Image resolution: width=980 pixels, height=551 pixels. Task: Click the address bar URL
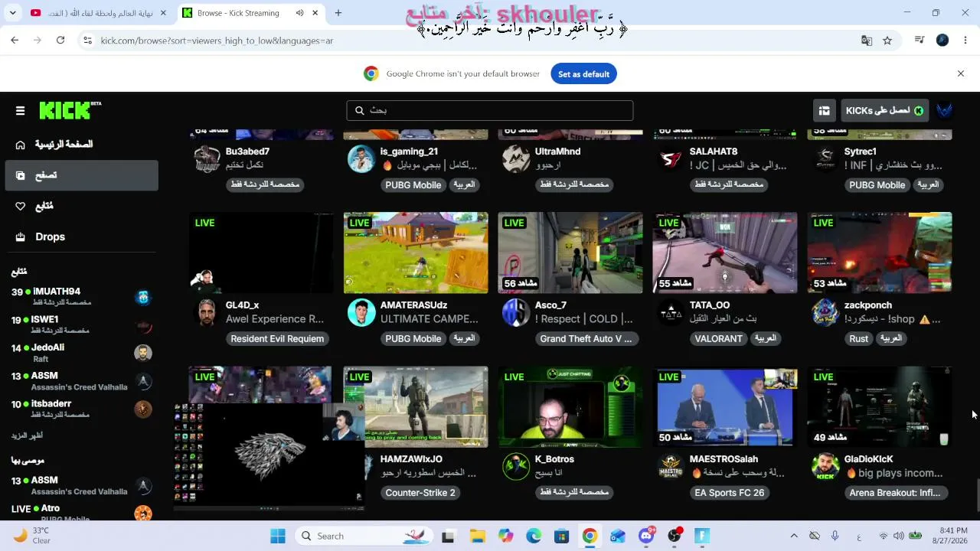click(x=217, y=41)
